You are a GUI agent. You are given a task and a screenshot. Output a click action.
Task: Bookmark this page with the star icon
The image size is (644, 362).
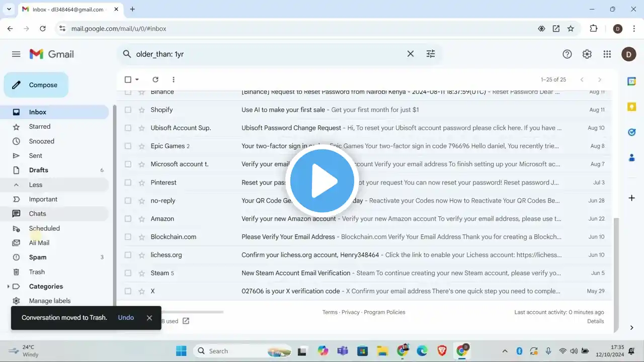point(571,29)
